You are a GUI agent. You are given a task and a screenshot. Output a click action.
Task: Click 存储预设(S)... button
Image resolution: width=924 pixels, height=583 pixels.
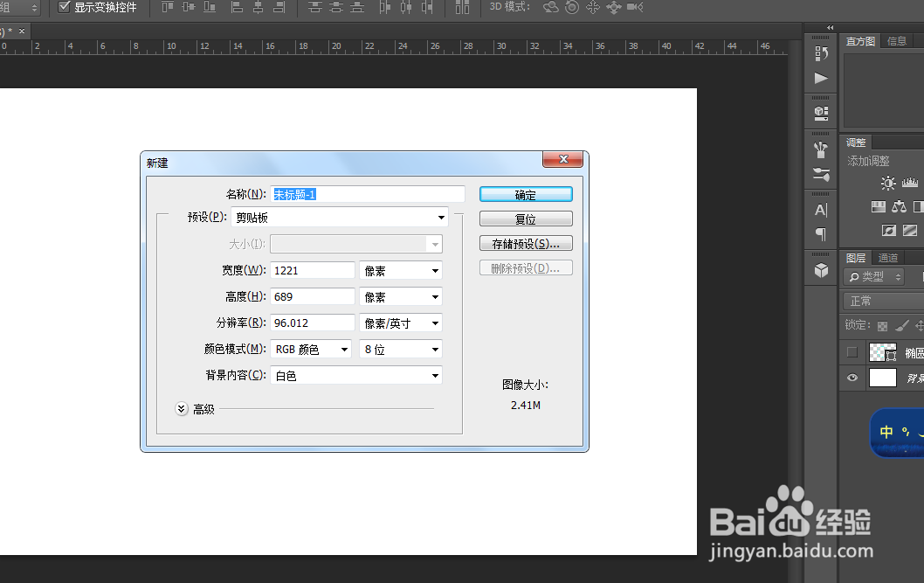pyautogui.click(x=526, y=244)
